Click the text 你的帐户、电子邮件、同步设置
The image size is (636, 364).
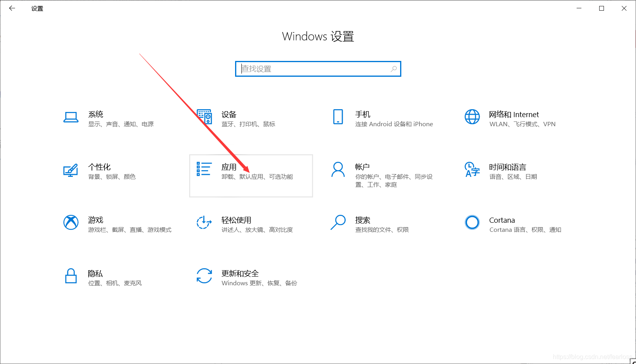(394, 181)
